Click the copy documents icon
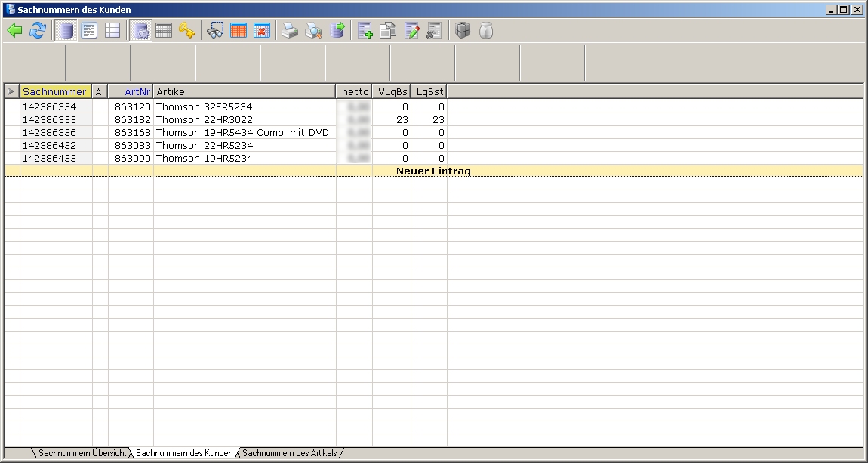The height and width of the screenshot is (463, 868). (388, 31)
